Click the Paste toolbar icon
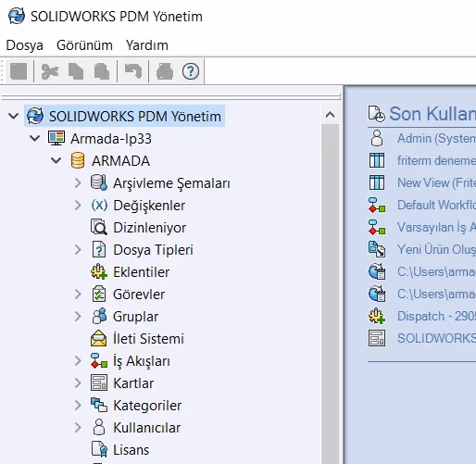The height and width of the screenshot is (464, 476). pyautogui.click(x=102, y=71)
